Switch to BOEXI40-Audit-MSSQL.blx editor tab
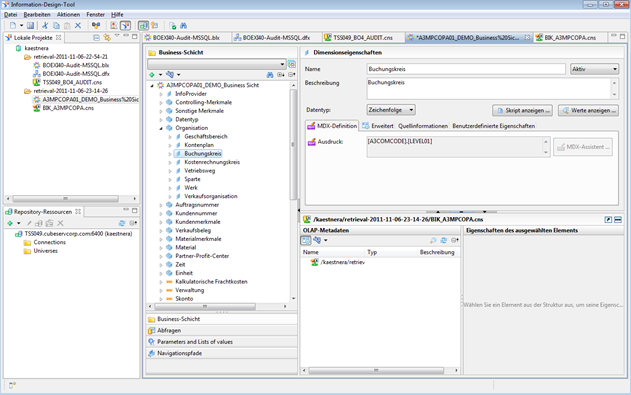This screenshot has height=395, width=631. click(x=186, y=37)
